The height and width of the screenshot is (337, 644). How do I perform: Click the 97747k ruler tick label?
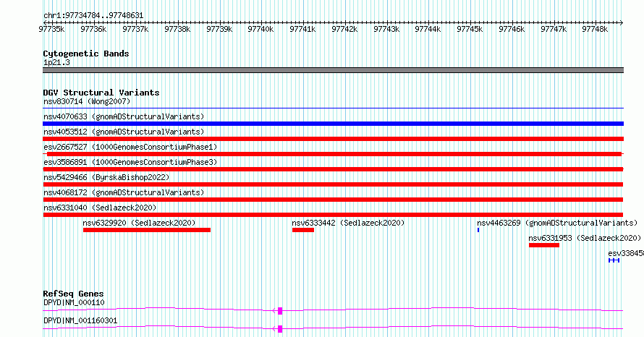point(554,29)
